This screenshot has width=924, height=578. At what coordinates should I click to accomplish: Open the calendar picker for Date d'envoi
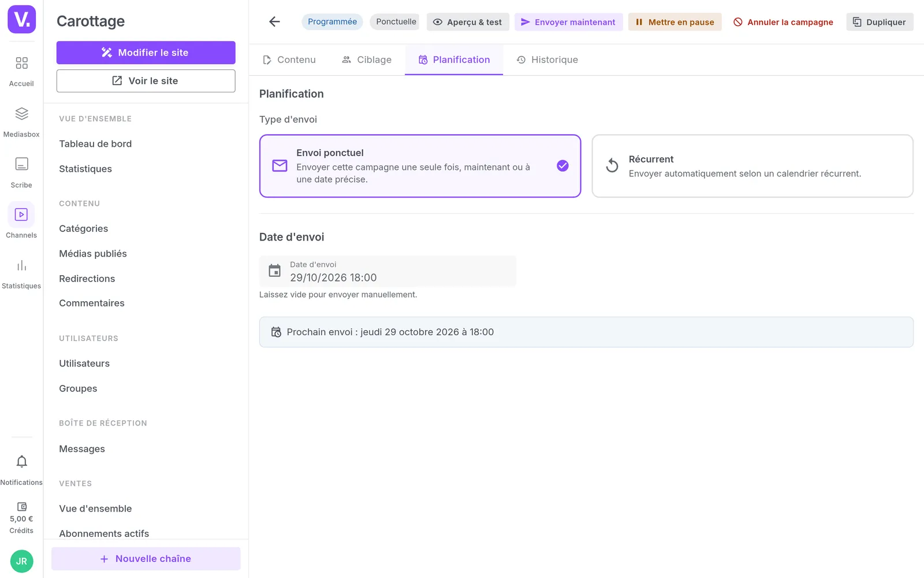pyautogui.click(x=275, y=271)
